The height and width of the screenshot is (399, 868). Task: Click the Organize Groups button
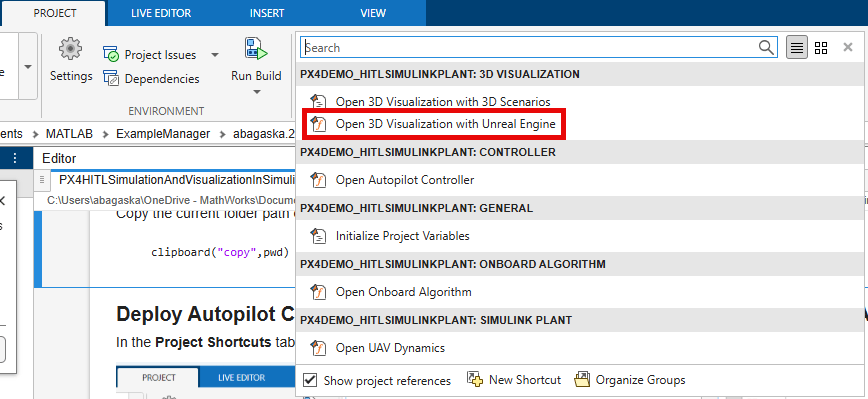tap(631, 380)
